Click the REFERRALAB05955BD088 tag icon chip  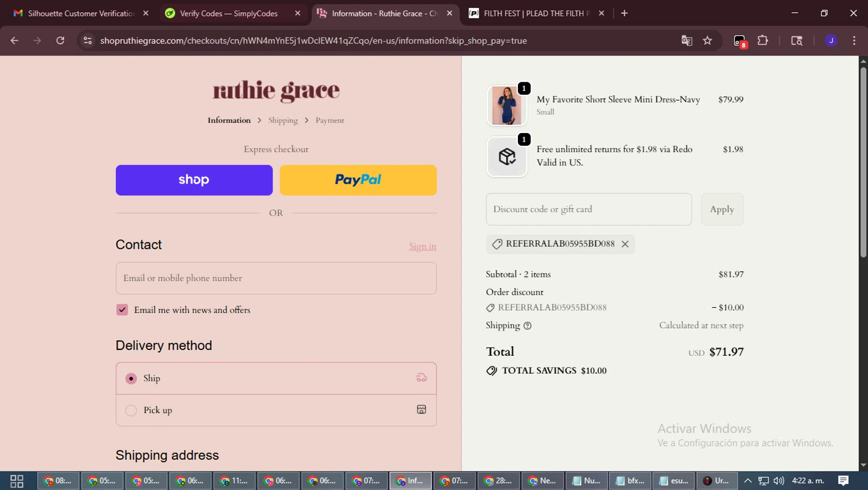click(x=497, y=244)
